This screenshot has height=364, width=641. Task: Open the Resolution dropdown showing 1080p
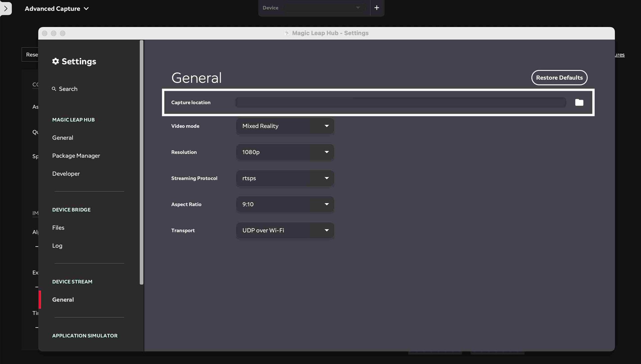(285, 152)
